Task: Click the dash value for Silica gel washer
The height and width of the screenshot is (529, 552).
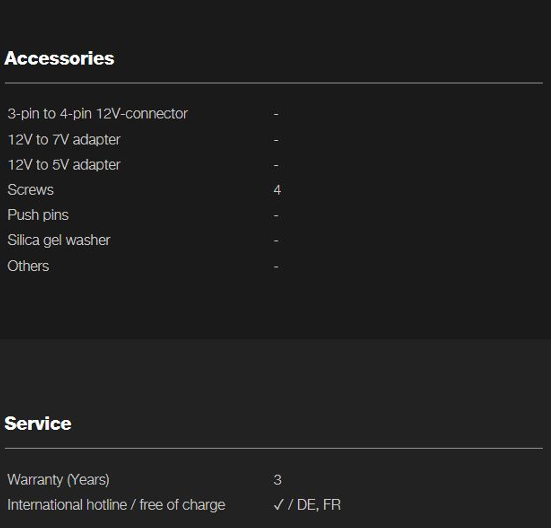Action: [276, 241]
